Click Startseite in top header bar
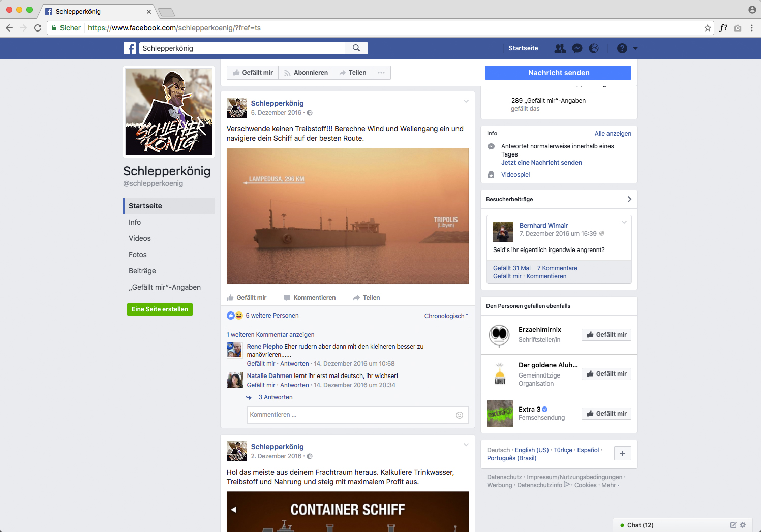The height and width of the screenshot is (532, 761). (x=523, y=48)
